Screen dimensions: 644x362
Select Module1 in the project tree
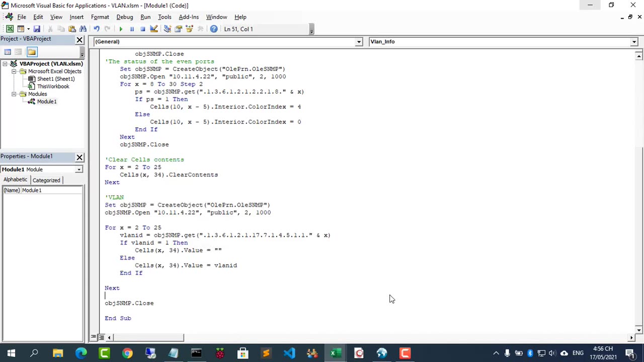[x=47, y=102]
